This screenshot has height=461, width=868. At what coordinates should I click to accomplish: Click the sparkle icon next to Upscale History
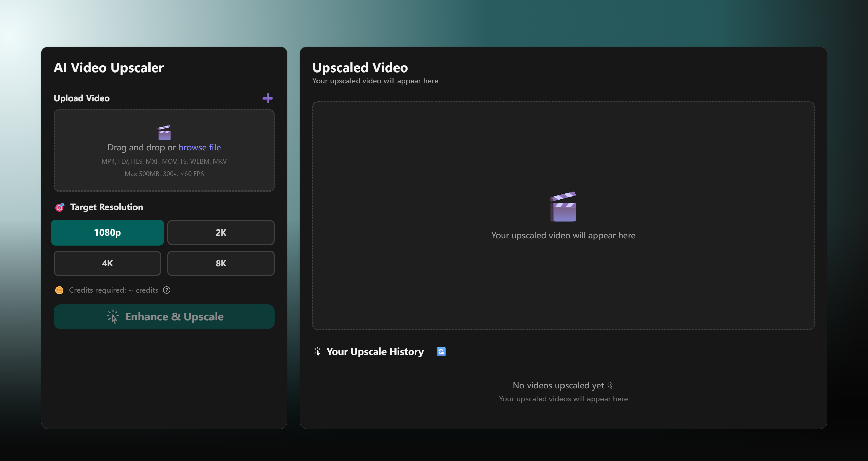pyautogui.click(x=317, y=352)
